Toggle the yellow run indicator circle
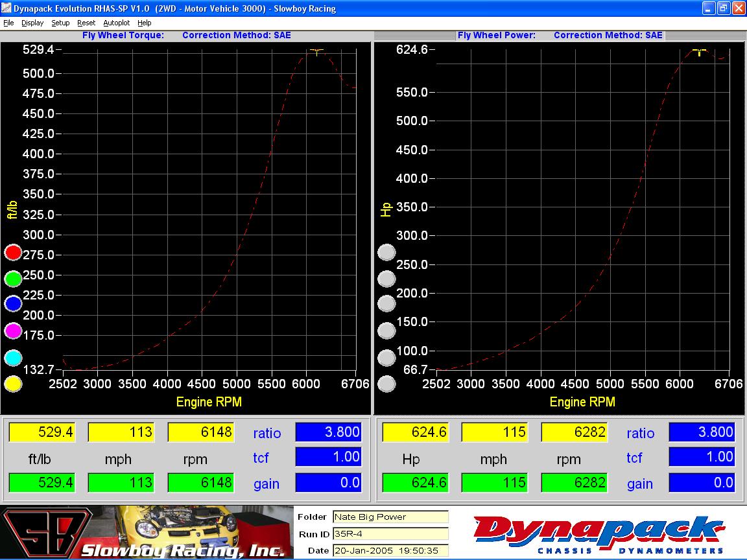The height and width of the screenshot is (560, 747). pyautogui.click(x=13, y=384)
